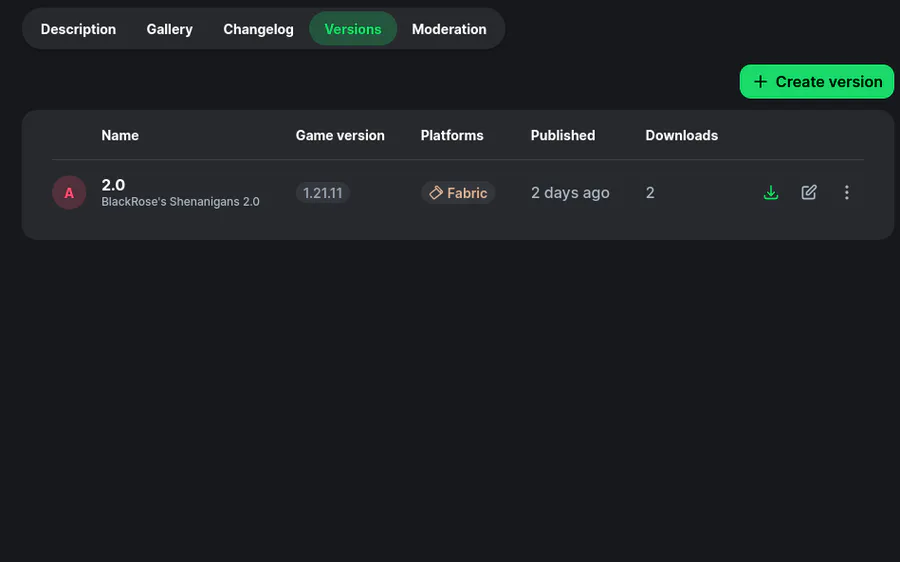Click the Game version column header
This screenshot has width=900, height=562.
coord(340,135)
